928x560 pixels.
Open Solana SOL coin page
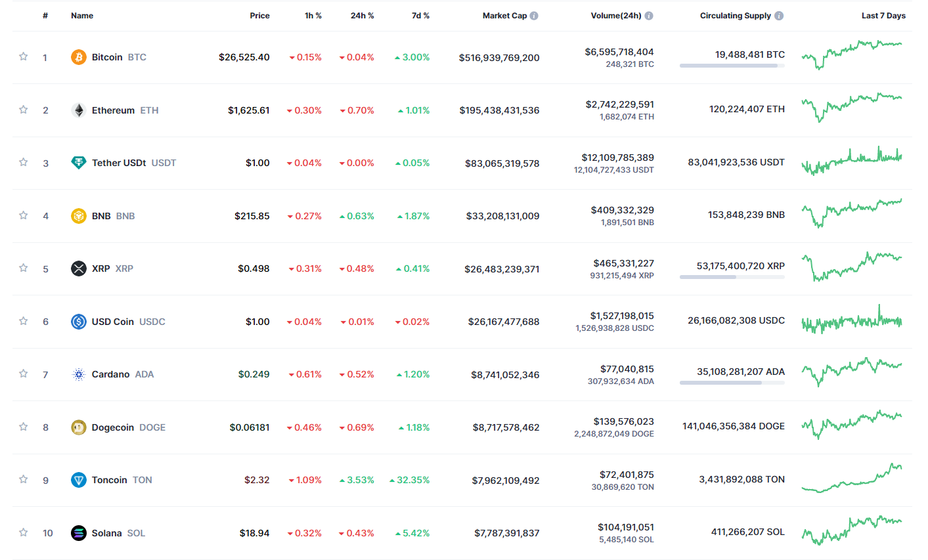coord(118,533)
